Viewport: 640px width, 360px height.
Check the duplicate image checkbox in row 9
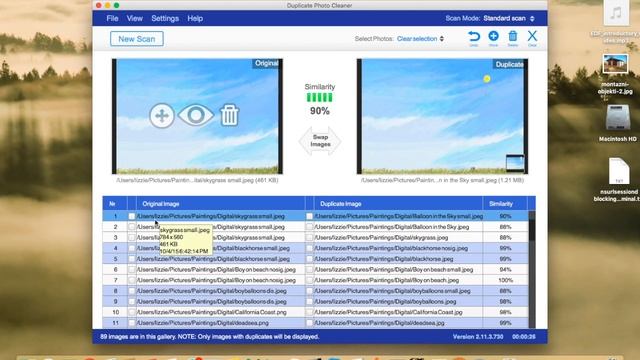click(309, 302)
